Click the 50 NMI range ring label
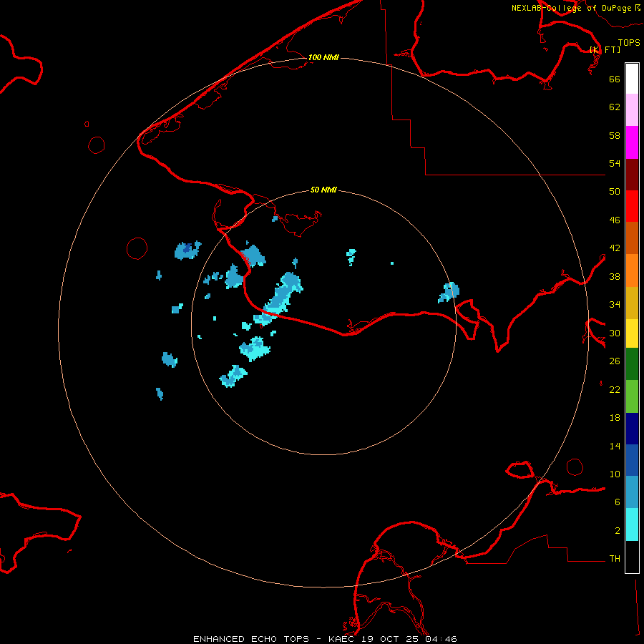Screen dimensions: 644x644 pos(323,190)
